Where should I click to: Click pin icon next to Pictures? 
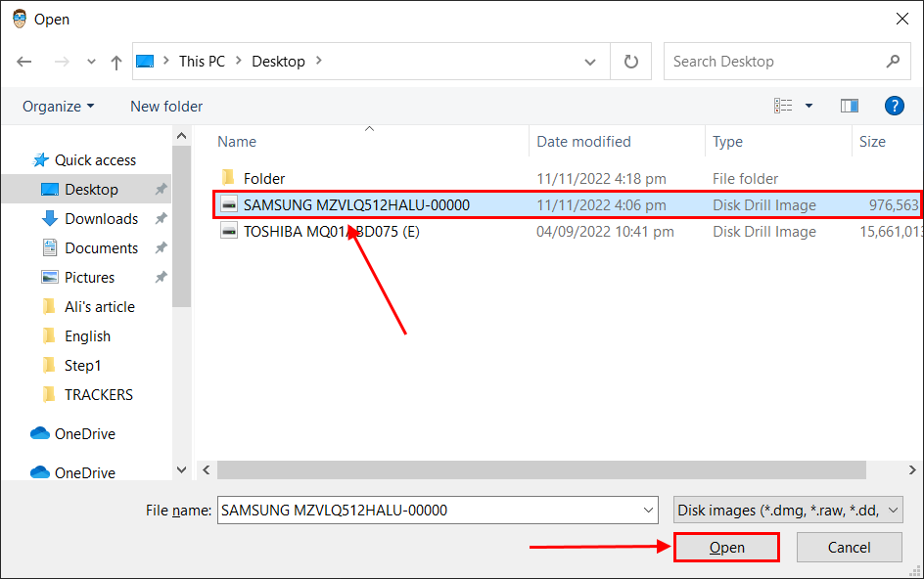point(161,277)
